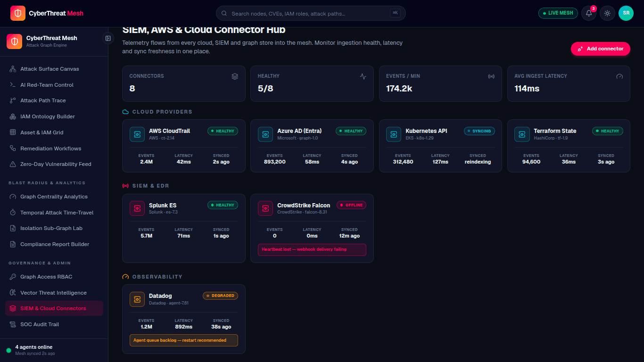Click the Terraform State connector icon
The height and width of the screenshot is (362, 644).
pos(522,134)
